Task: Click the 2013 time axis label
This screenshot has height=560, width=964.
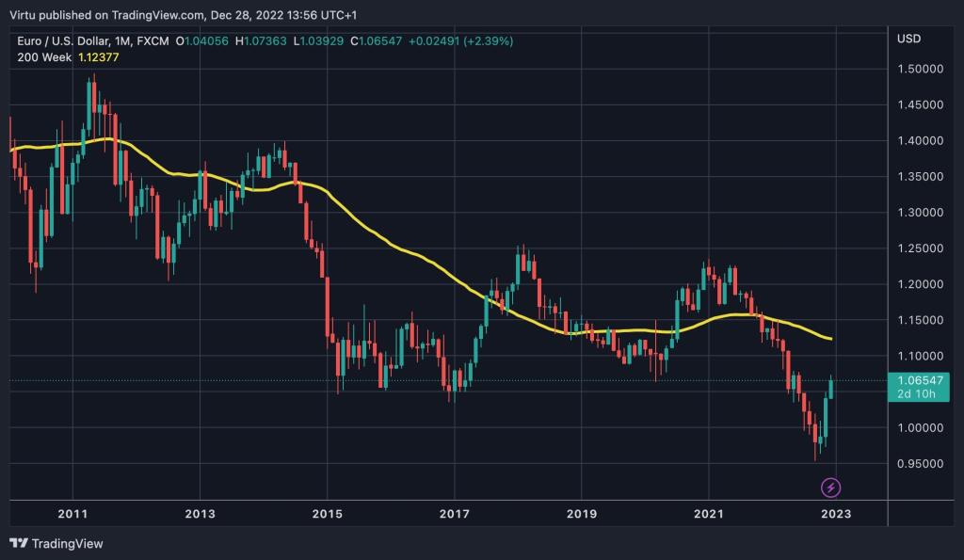Action: click(200, 514)
